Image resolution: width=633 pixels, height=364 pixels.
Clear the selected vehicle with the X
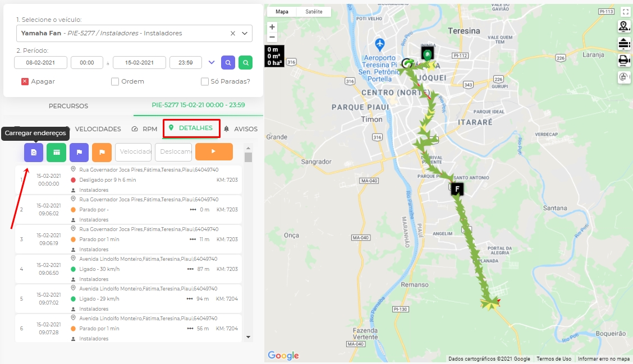[233, 34]
